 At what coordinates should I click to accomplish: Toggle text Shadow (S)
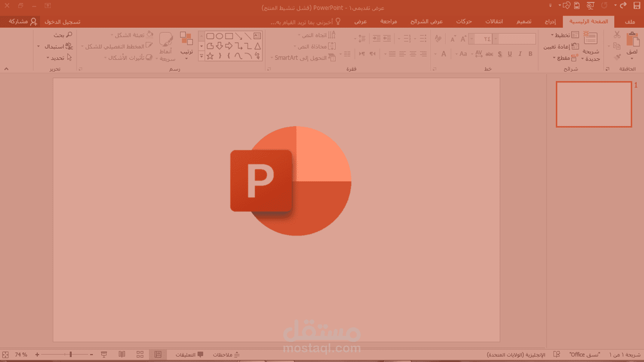click(x=500, y=54)
